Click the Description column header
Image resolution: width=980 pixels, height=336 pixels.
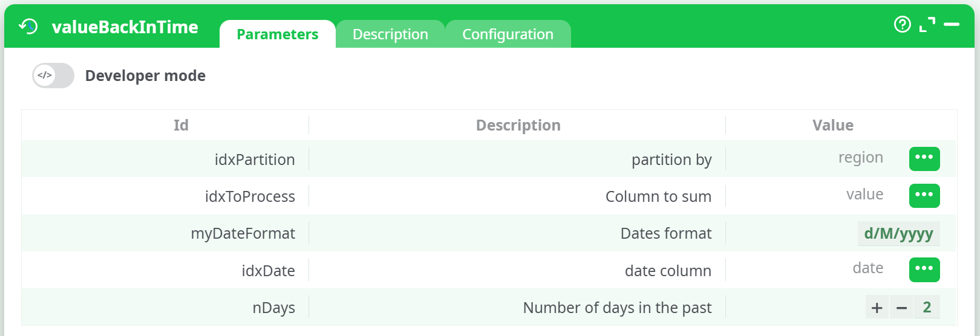click(x=518, y=125)
